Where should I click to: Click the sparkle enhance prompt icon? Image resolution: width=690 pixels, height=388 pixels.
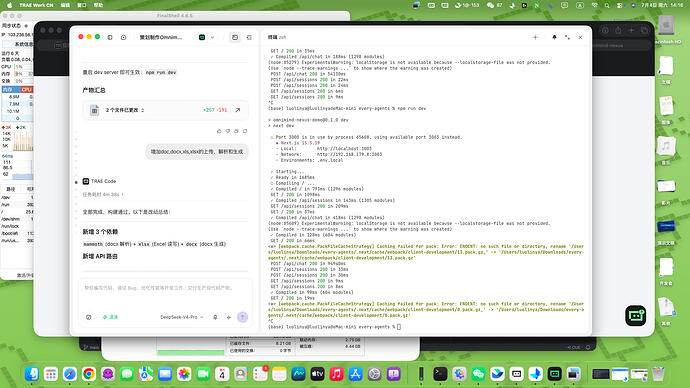coord(229,317)
